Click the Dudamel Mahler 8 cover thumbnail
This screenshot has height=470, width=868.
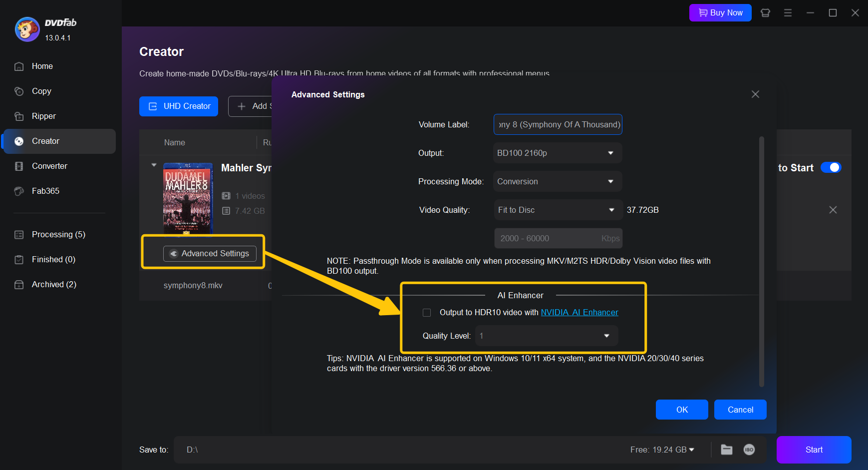[188, 198]
